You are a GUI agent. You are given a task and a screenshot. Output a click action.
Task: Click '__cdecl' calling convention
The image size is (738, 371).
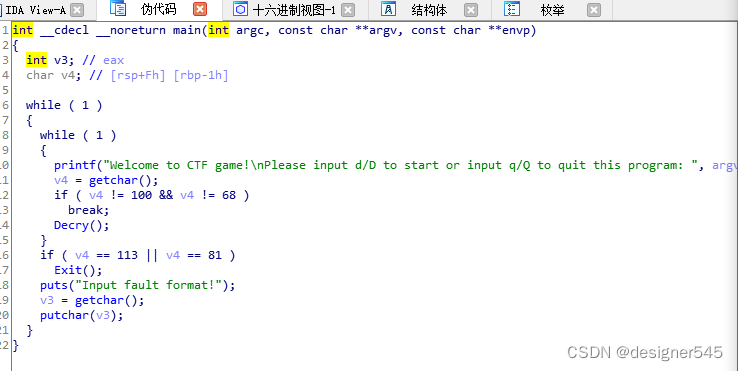64,31
